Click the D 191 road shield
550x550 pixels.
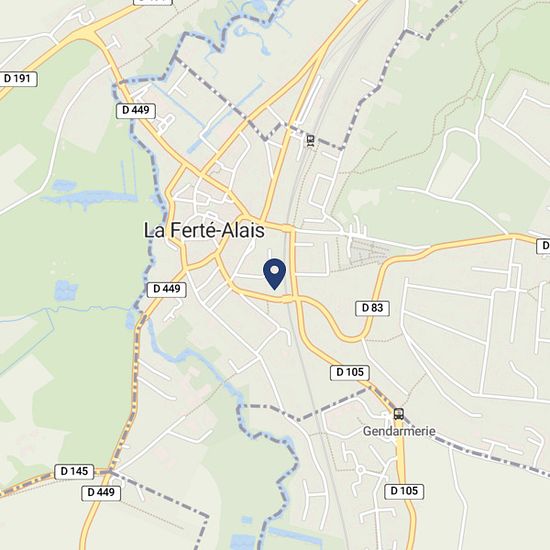tap(18, 79)
